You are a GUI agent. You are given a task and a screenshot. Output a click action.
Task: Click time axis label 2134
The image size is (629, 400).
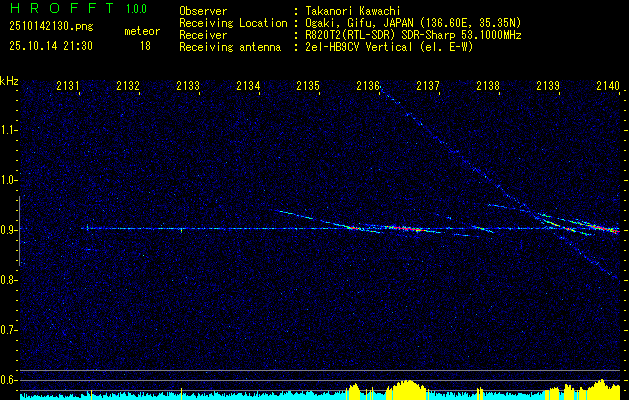pos(248,85)
